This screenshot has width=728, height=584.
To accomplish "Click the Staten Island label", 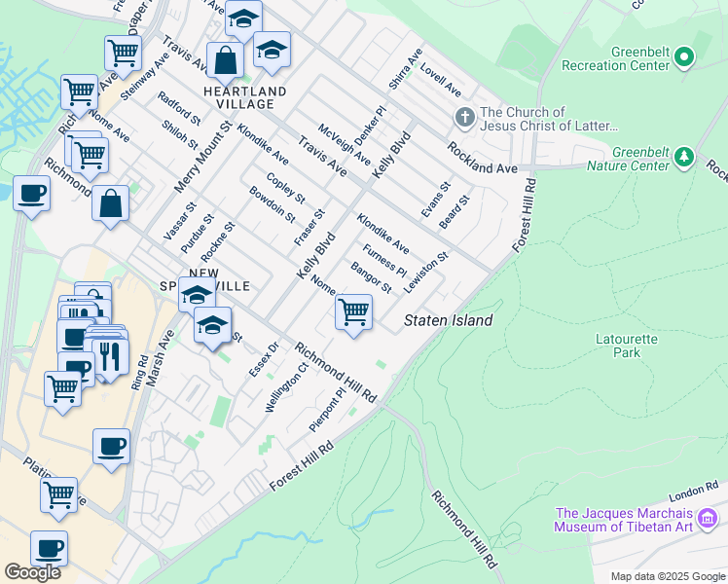I will [x=448, y=320].
